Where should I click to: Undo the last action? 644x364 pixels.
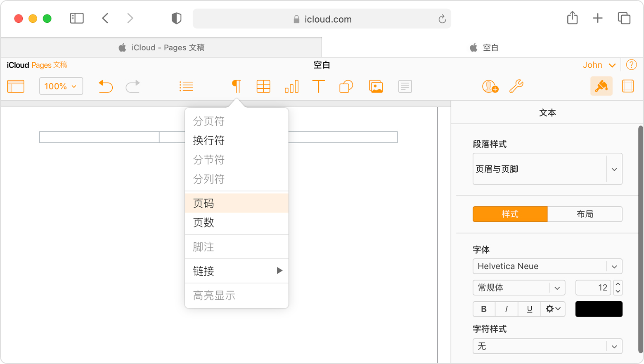click(x=106, y=86)
